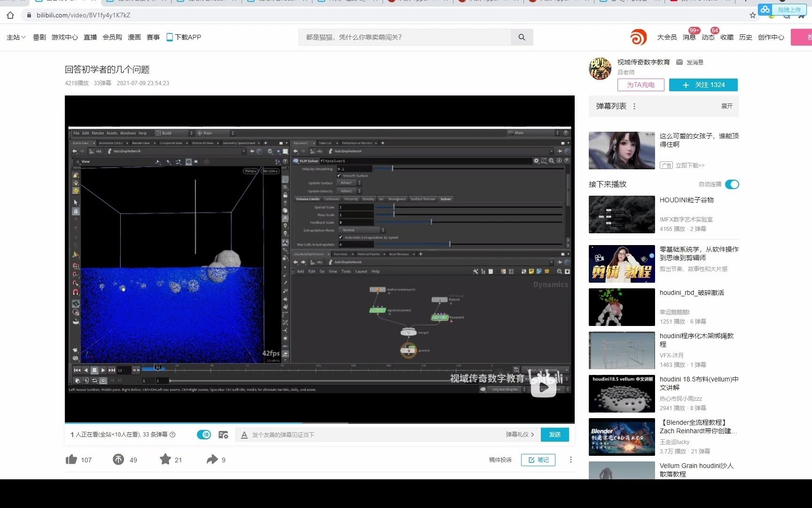Click the envelope message icon next to uploader
Image resolution: width=812 pixels, height=508 pixels.
pos(679,62)
